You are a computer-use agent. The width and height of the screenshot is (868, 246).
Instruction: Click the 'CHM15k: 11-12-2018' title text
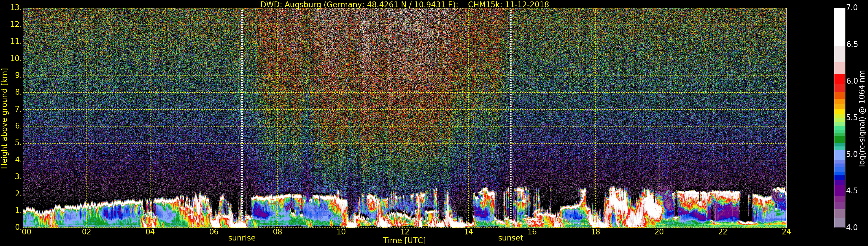(x=508, y=4)
